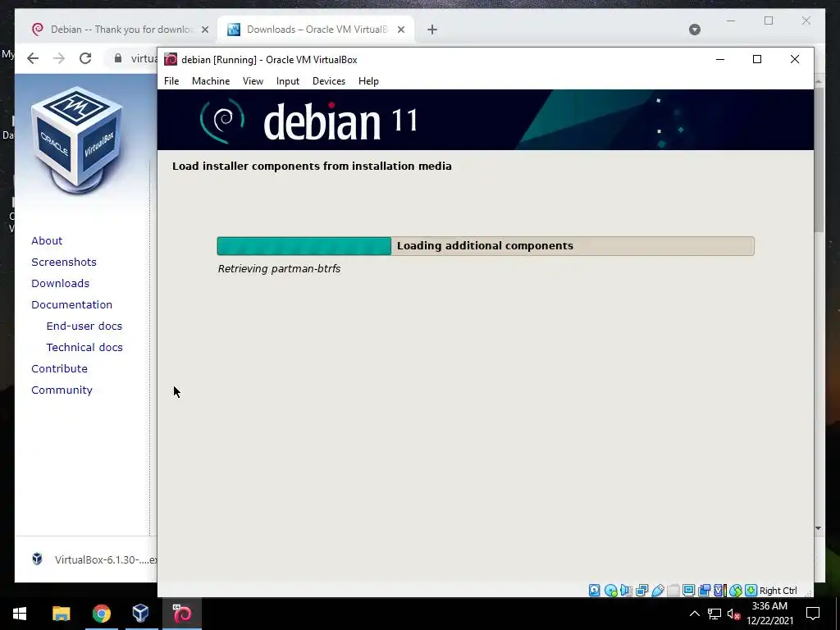Viewport: 840px width, 630px height.
Task: Show hidden system tray icons
Action: [694, 614]
